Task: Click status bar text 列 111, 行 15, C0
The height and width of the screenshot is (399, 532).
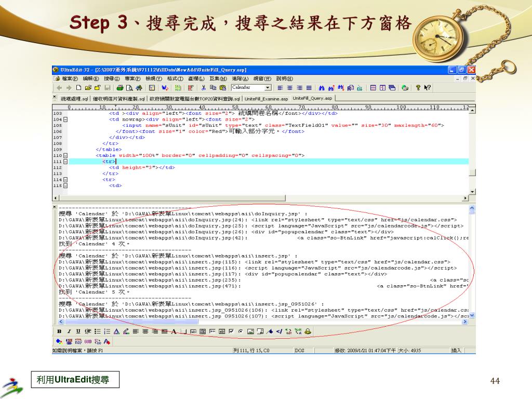Action: 251,351
